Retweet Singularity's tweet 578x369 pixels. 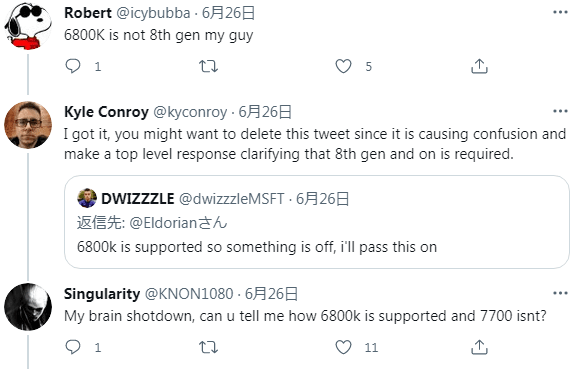click(208, 347)
